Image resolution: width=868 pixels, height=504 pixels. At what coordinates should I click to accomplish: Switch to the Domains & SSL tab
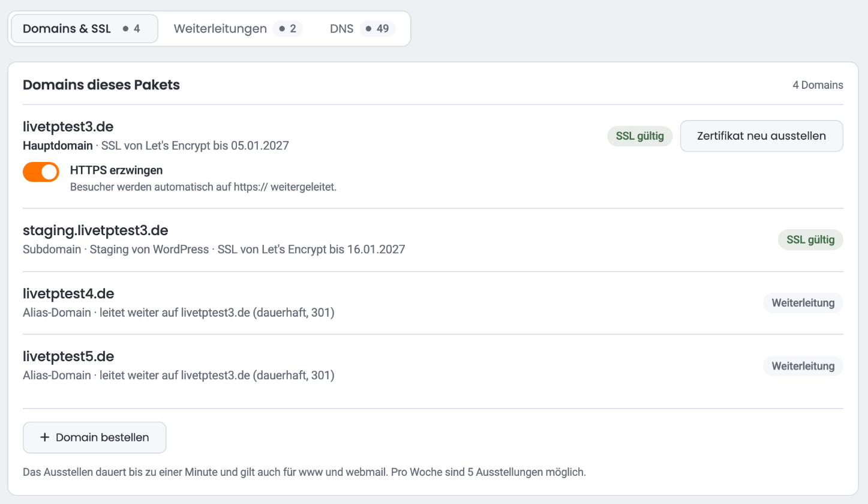click(85, 29)
